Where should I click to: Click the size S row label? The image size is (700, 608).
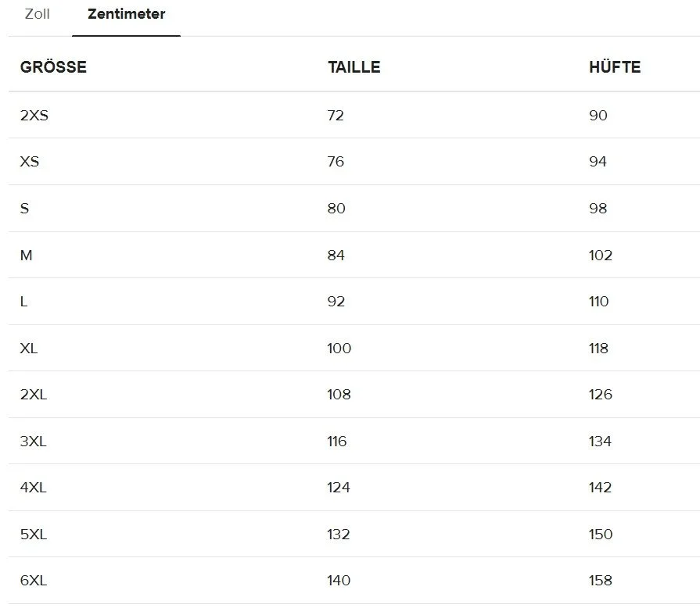[x=24, y=209]
